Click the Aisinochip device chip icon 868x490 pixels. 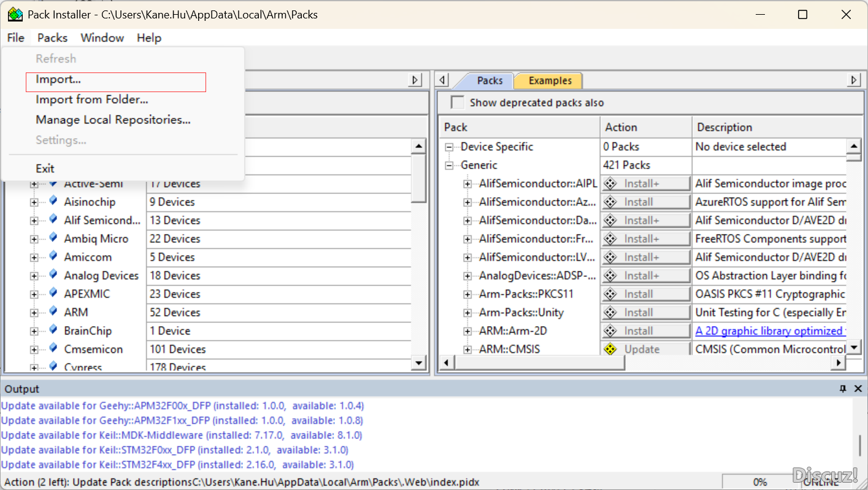point(53,201)
